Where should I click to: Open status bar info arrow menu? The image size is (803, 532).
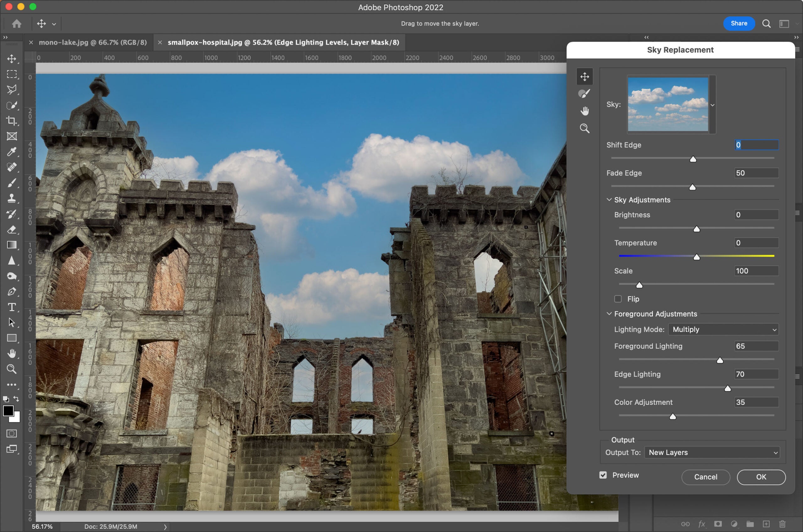coord(165,527)
